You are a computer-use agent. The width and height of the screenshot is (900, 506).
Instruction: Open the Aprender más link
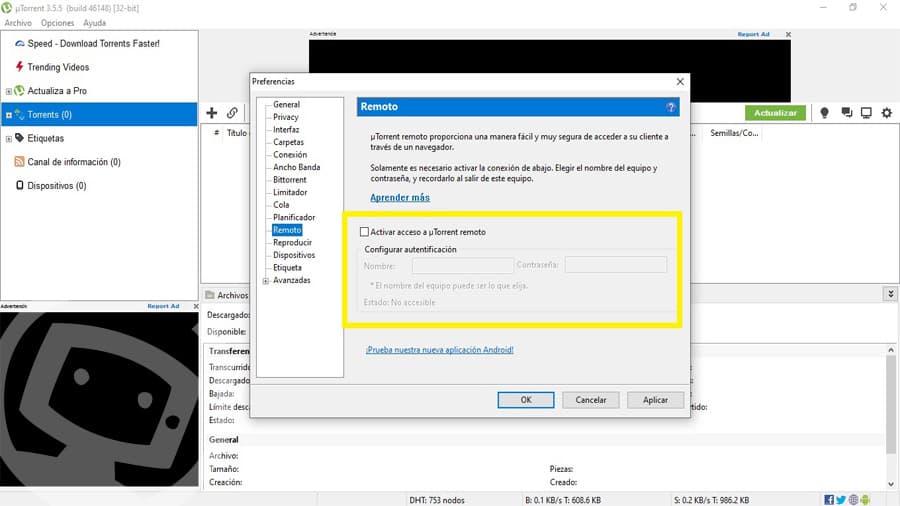pos(399,197)
